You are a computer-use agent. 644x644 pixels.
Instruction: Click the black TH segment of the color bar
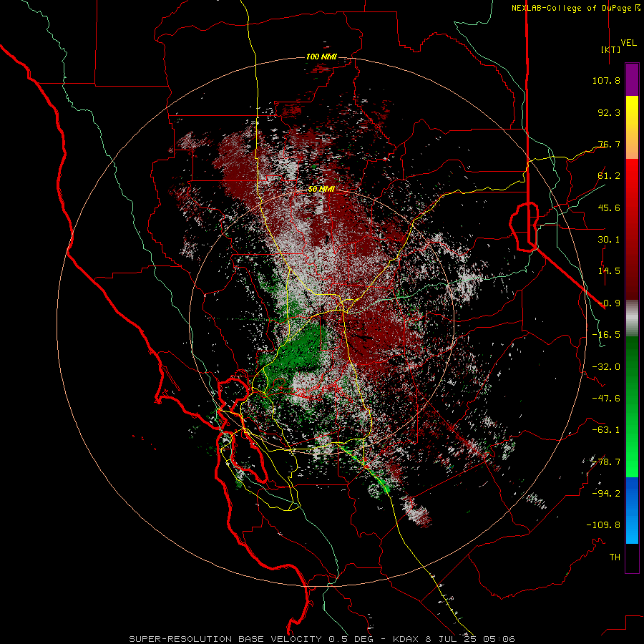(x=632, y=557)
